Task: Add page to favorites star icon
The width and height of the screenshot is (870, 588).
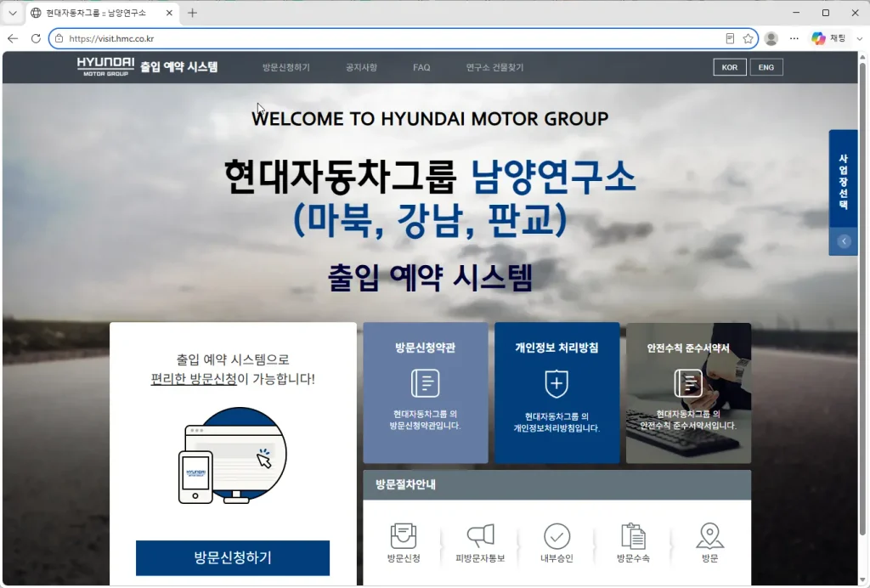Action: point(748,38)
